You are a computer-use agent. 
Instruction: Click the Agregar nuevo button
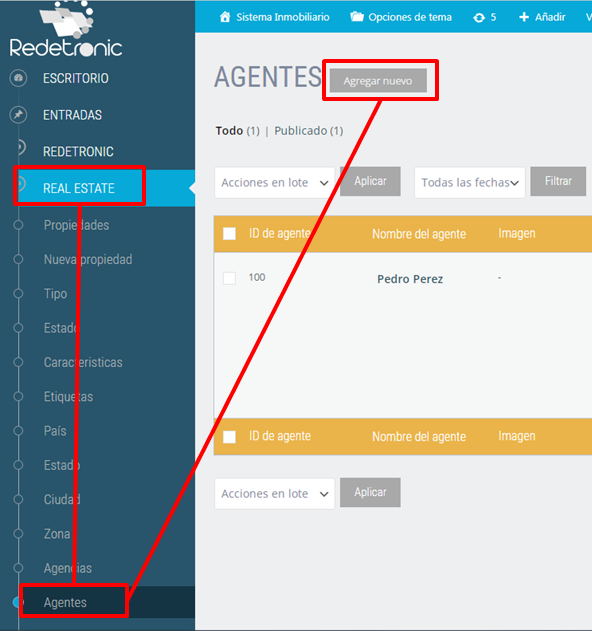click(x=378, y=80)
